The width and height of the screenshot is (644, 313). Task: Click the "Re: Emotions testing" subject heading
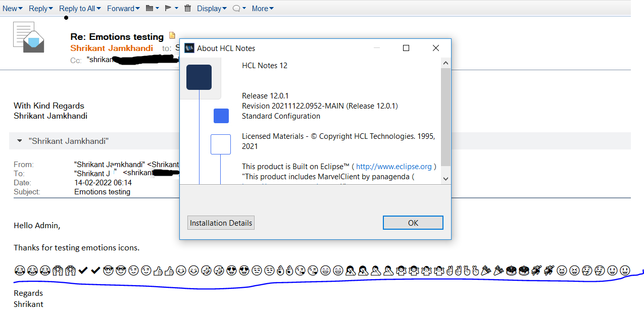[x=117, y=37]
